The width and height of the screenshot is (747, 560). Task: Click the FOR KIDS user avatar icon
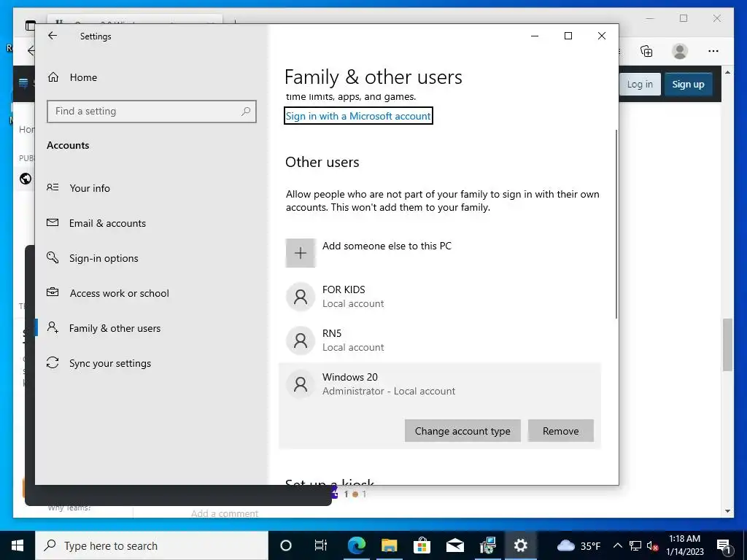coord(300,297)
